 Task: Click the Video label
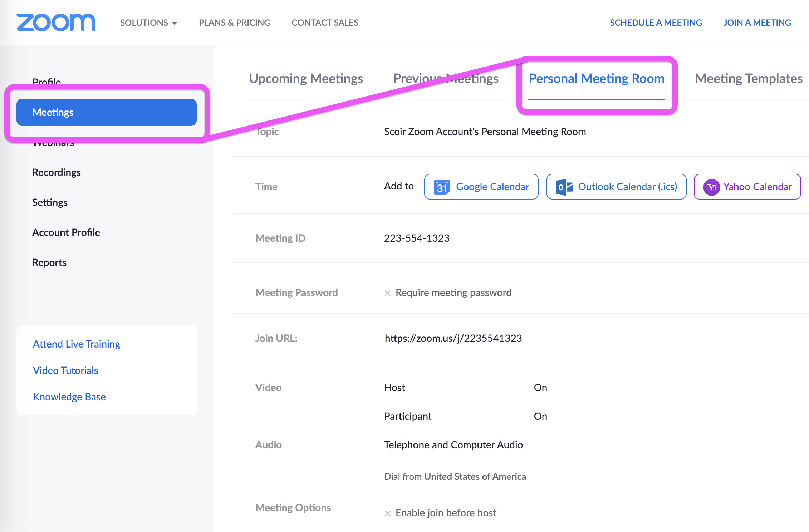coord(268,388)
